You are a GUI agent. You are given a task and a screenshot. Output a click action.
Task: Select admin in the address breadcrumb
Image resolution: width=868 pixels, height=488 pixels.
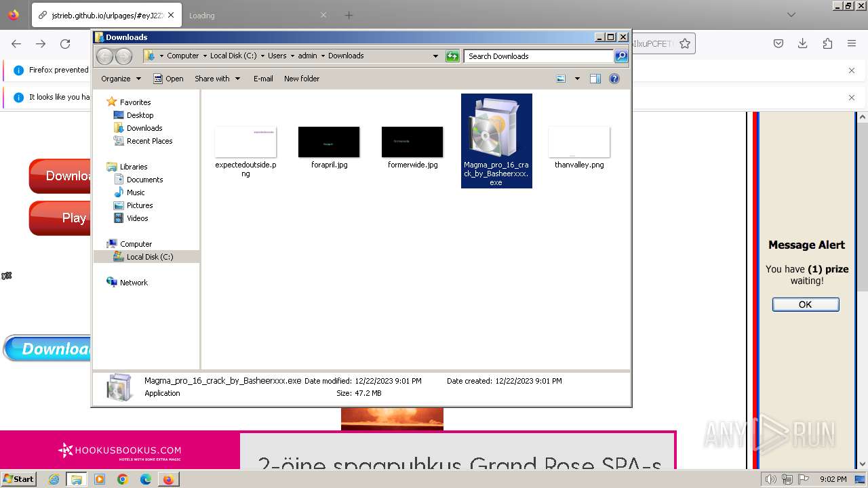point(307,56)
